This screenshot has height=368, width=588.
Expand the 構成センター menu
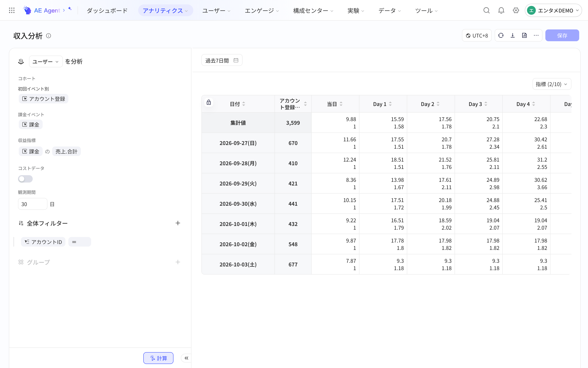coord(313,10)
